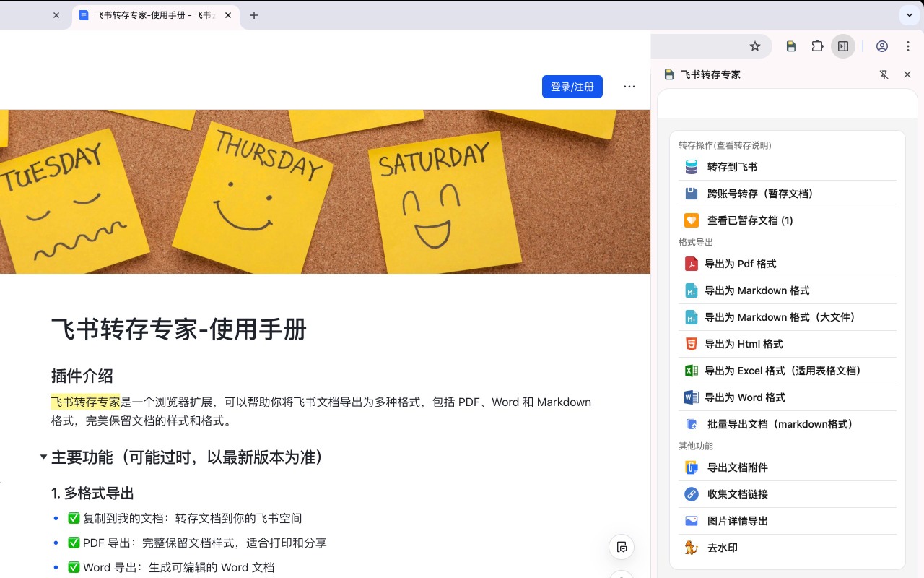Open 导出文档附件 to export attachments
Screen dimensions: 924x578
pyautogui.click(x=738, y=467)
